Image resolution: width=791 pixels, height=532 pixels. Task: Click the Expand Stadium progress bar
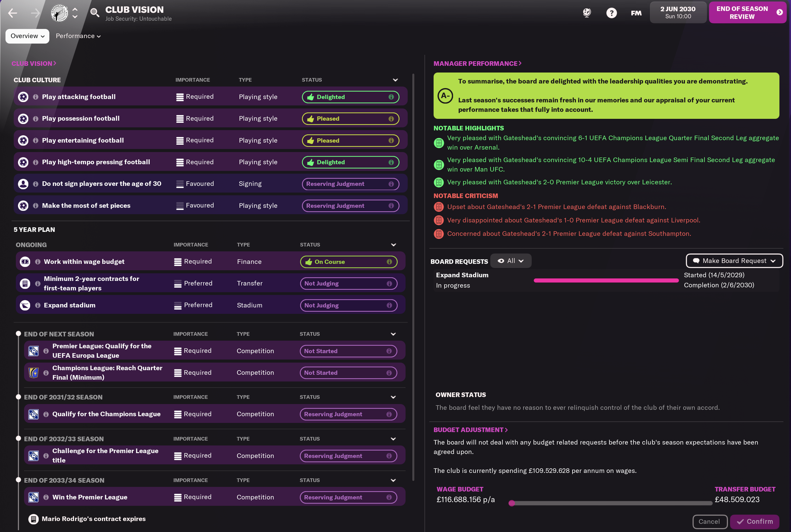pyautogui.click(x=606, y=281)
